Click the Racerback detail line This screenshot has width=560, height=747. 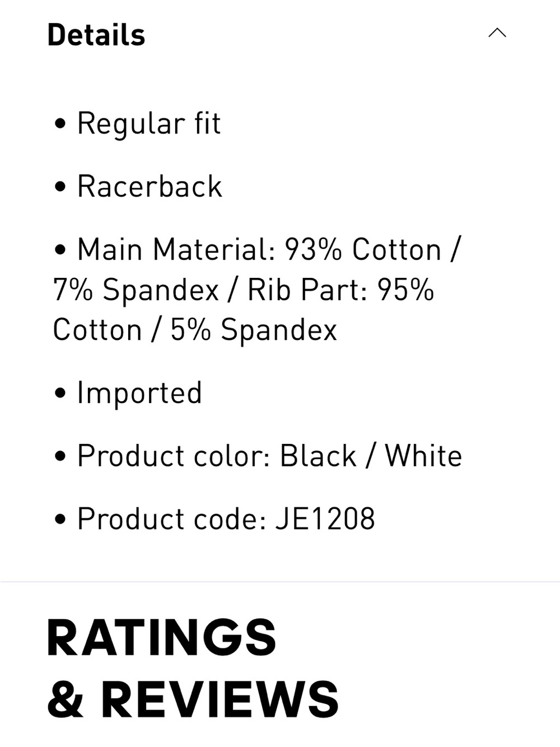tap(150, 186)
